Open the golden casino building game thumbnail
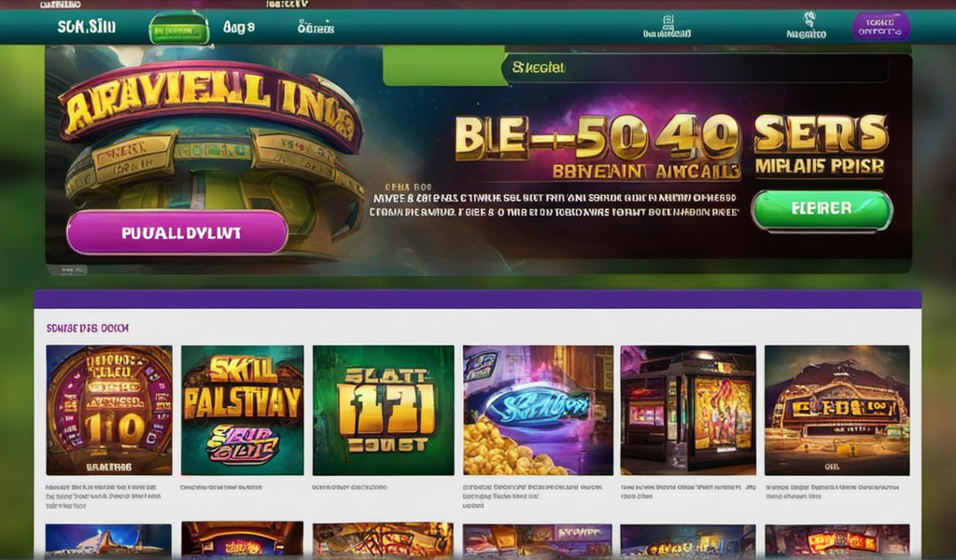 837,410
